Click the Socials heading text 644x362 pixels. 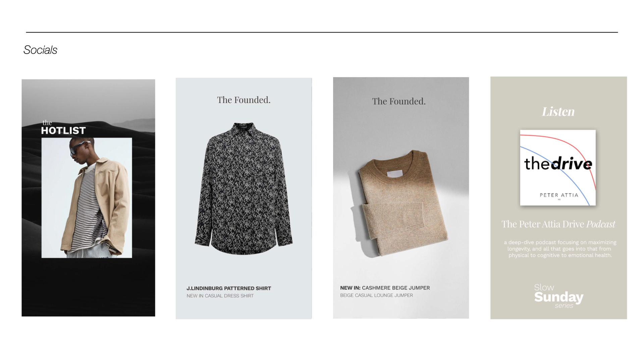pyautogui.click(x=40, y=50)
